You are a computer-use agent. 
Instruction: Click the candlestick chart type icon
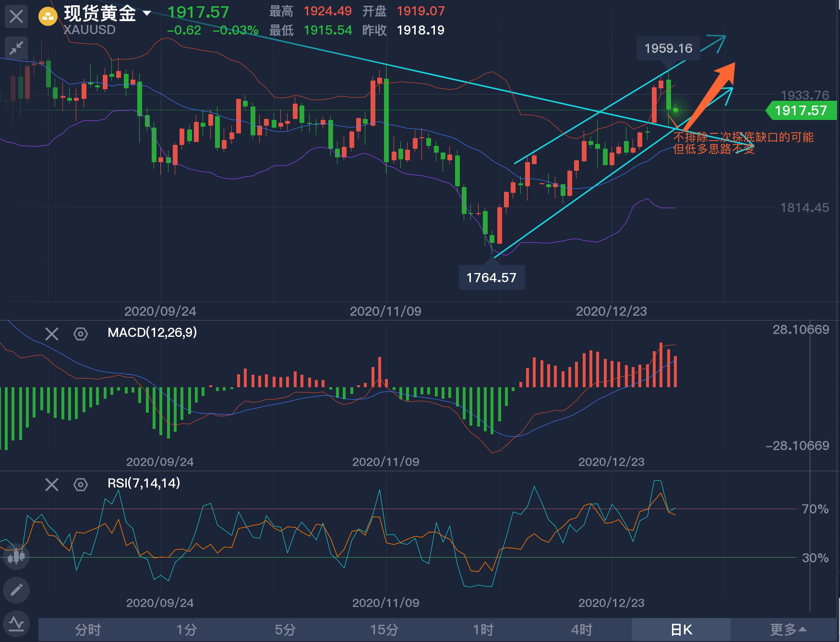(x=16, y=557)
